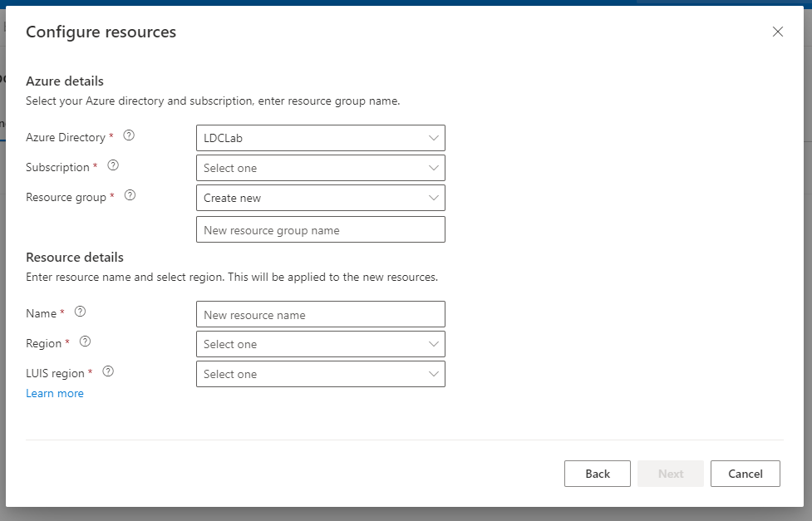The height and width of the screenshot is (521, 812).
Task: View the Resource group help info
Action: click(x=130, y=195)
